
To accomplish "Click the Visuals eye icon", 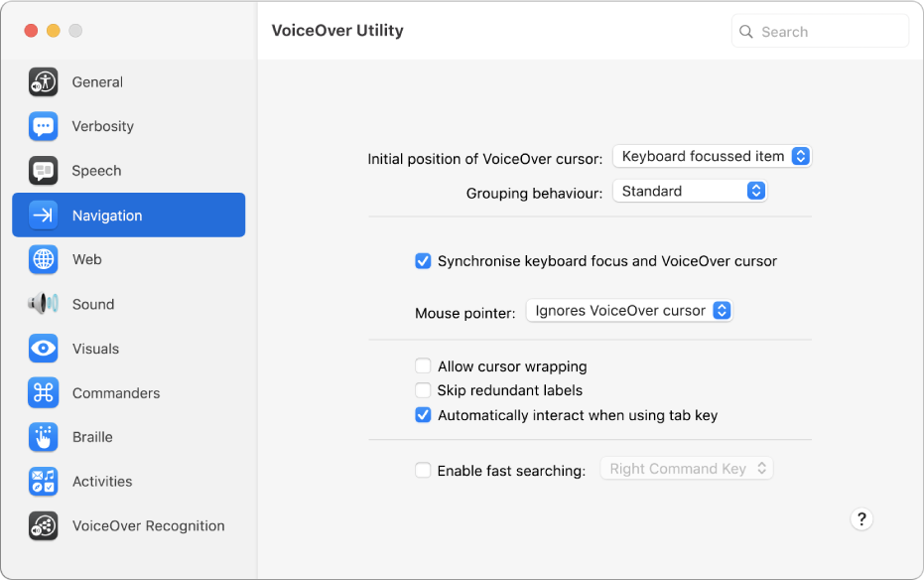I will pos(43,349).
